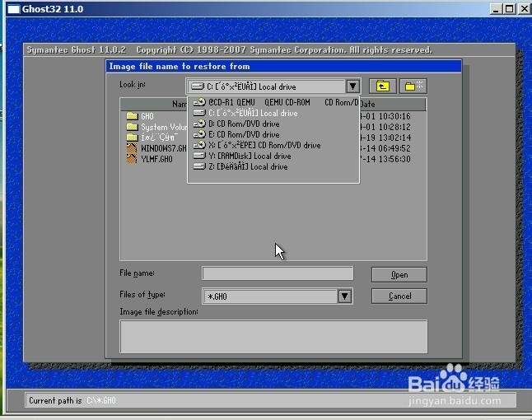532x420 pixels.
Task: Choose C: Local drive in the drive list
Action: 273,113
